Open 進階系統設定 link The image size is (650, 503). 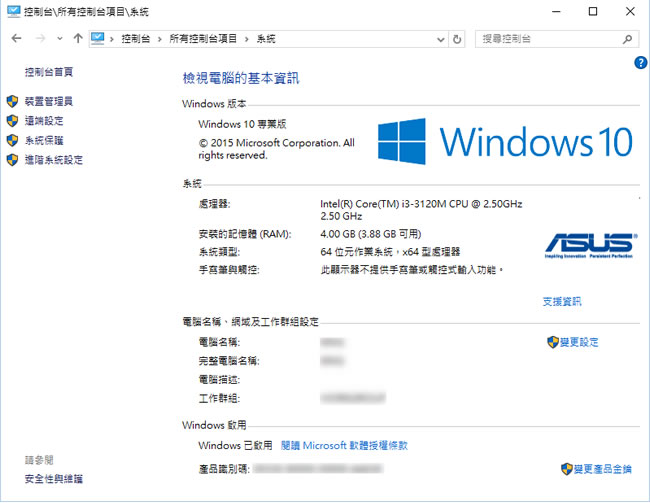[x=54, y=160]
